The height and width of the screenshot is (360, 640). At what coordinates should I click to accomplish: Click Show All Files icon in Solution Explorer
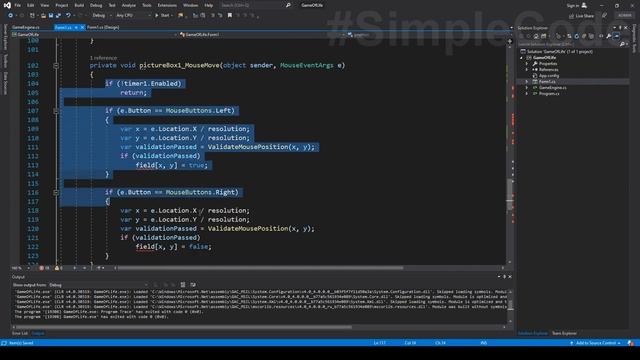pyautogui.click(x=591, y=36)
